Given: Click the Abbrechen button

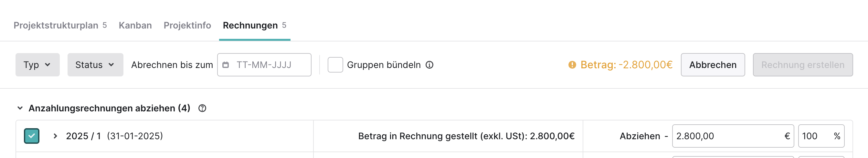Looking at the screenshot, I should [713, 65].
